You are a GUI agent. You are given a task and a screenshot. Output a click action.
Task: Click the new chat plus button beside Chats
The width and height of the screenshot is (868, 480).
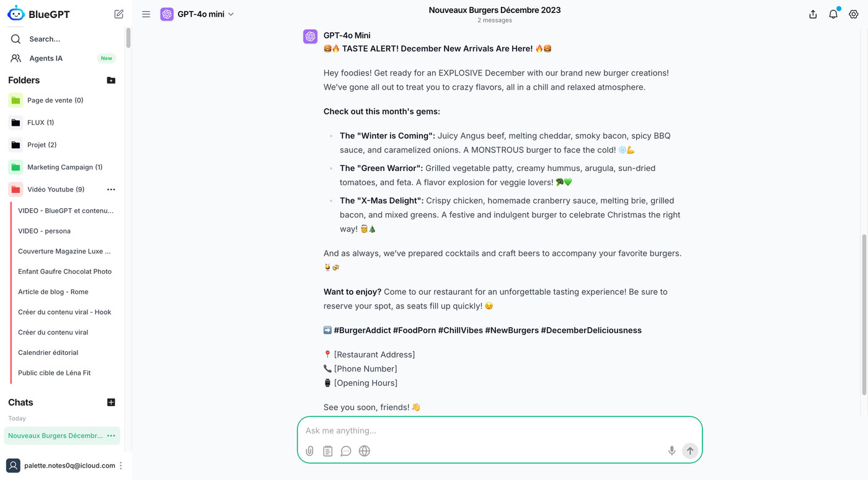(111, 403)
